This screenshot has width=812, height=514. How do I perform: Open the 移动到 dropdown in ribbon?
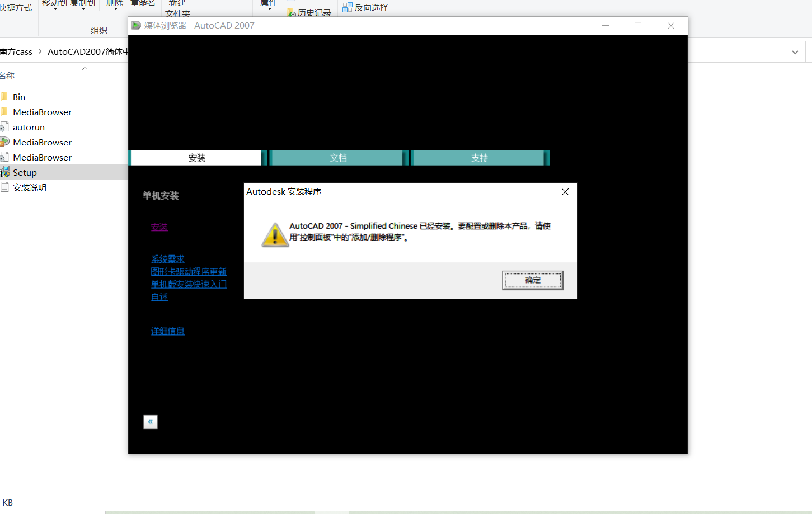(54, 4)
